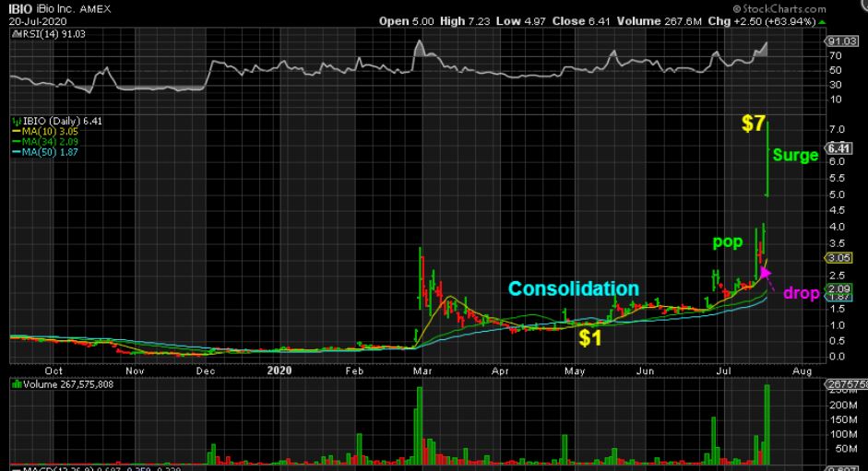Click the Feb month label
868x471 pixels.
pyautogui.click(x=354, y=371)
